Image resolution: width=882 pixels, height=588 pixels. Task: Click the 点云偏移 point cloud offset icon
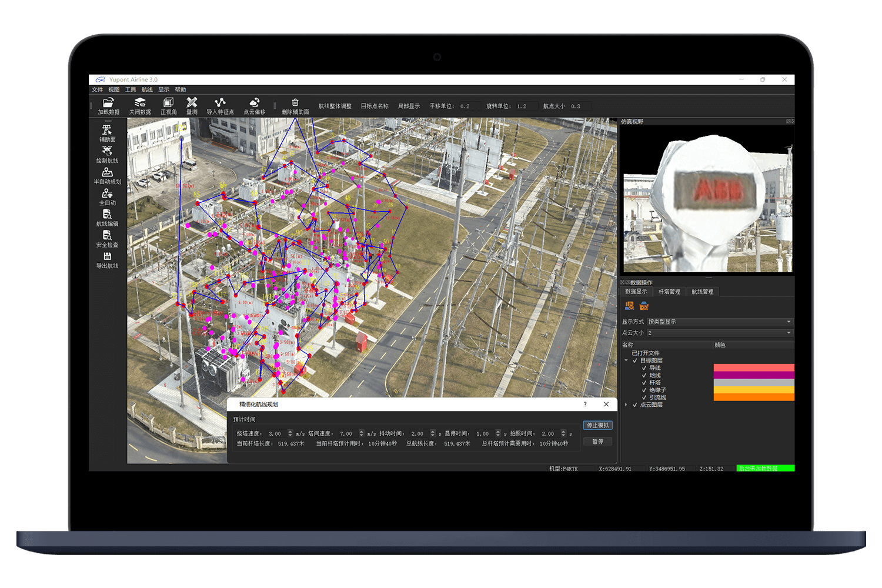pyautogui.click(x=254, y=103)
